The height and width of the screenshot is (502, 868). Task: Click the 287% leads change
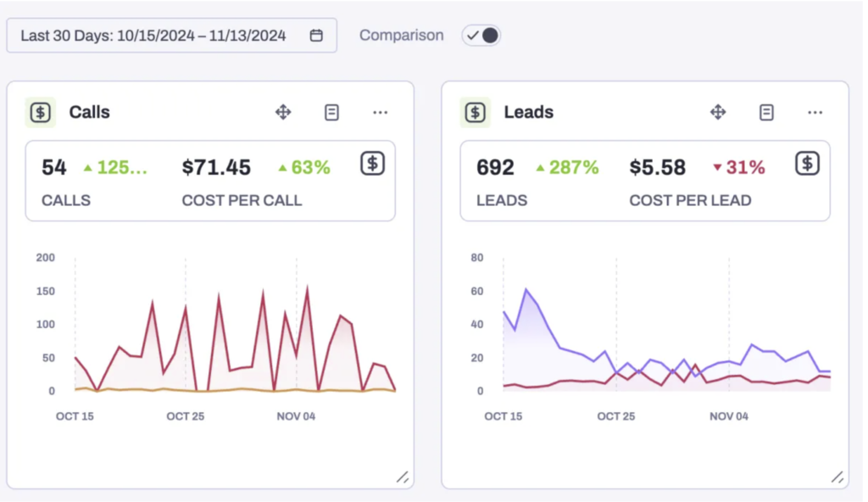(567, 167)
